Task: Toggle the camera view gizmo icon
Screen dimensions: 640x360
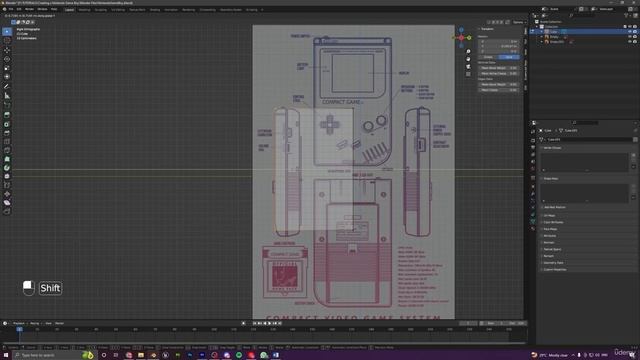Action: (468, 67)
